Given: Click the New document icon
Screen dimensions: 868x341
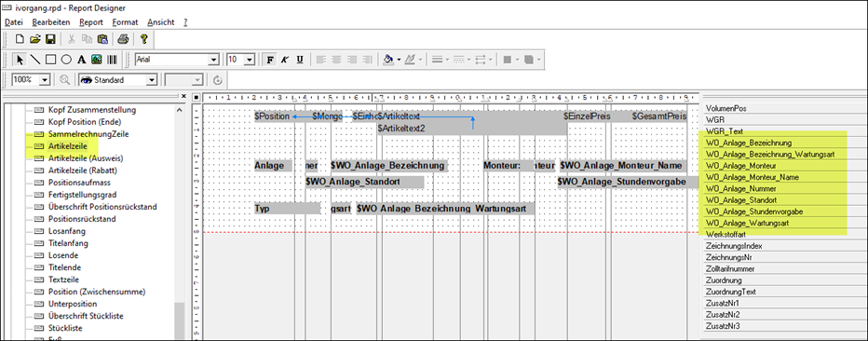Looking at the screenshot, I should [20, 39].
